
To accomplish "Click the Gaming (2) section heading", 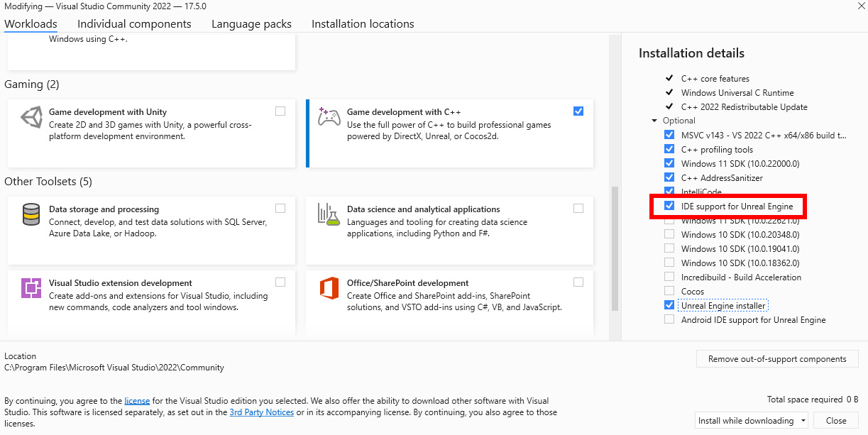I will (32, 84).
